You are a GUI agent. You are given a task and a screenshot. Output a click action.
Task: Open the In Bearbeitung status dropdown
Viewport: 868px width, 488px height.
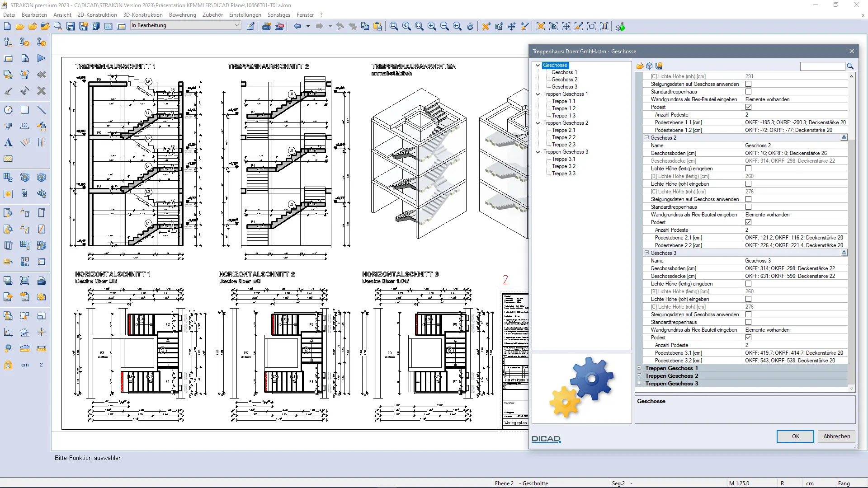pyautogui.click(x=237, y=26)
